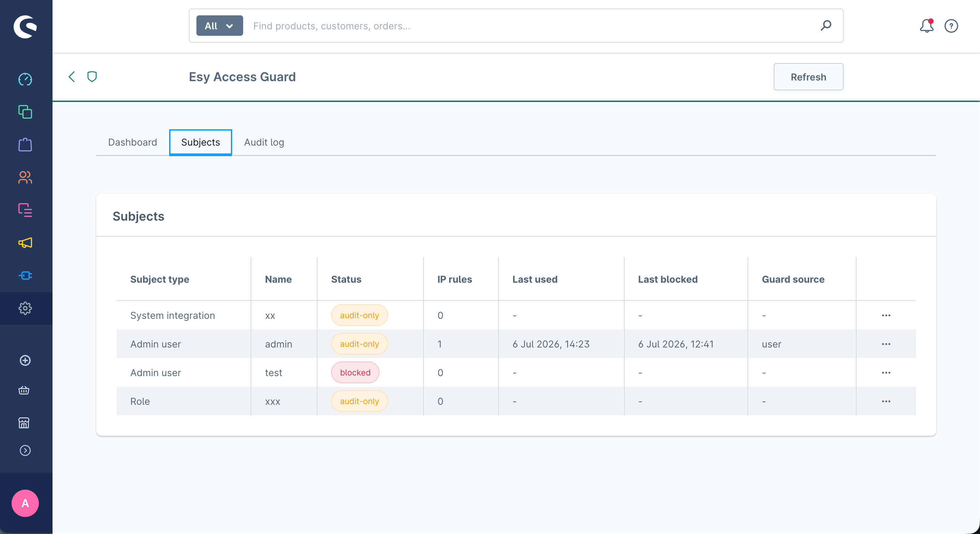Click the search magnifier icon
This screenshot has height=534, width=980.
click(x=826, y=26)
